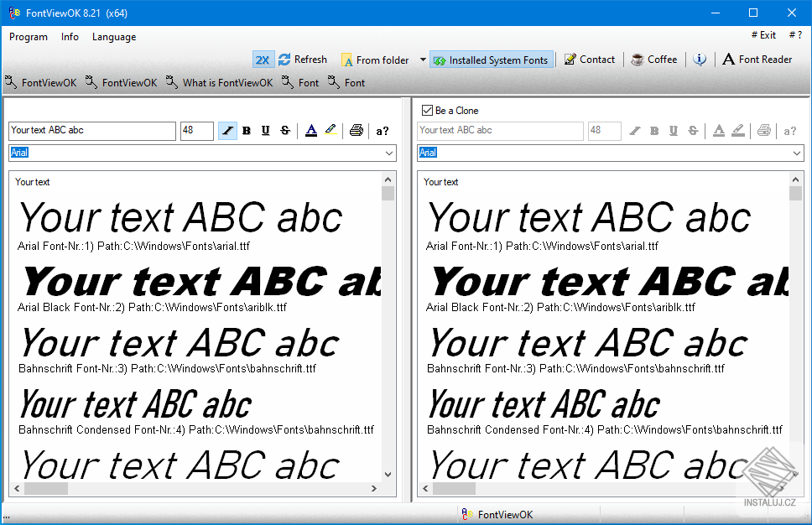Viewport: 812px width, 525px height.
Task: Select Arial Font-Nr.:1 path in right list
Action: (x=542, y=246)
